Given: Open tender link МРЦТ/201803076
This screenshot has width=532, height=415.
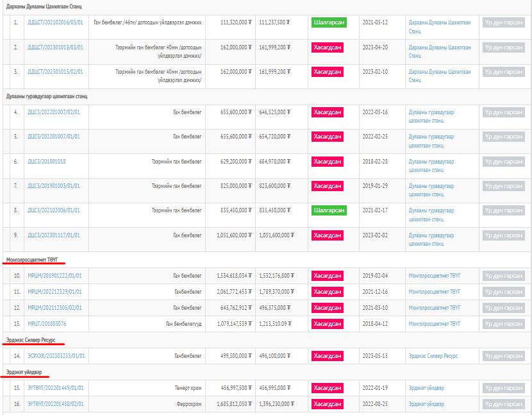Looking at the screenshot, I should coord(47,324).
